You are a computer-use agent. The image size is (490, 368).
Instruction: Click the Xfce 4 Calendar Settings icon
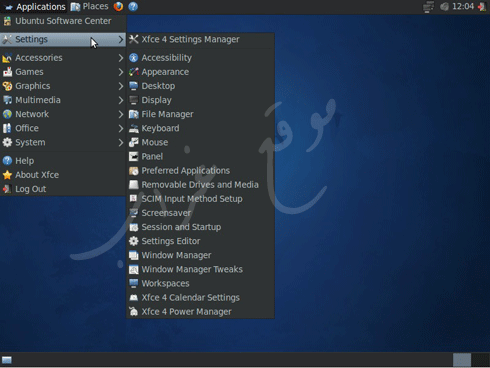pyautogui.click(x=134, y=297)
